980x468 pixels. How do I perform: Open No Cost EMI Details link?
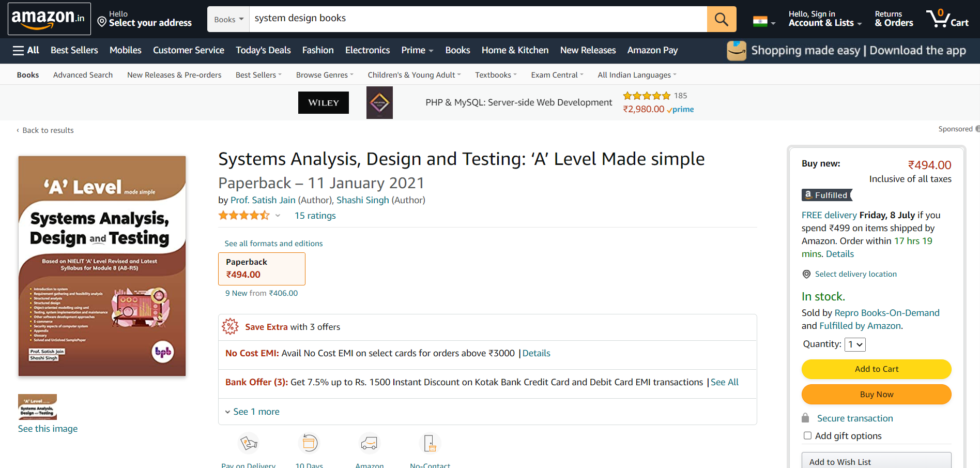tap(536, 353)
